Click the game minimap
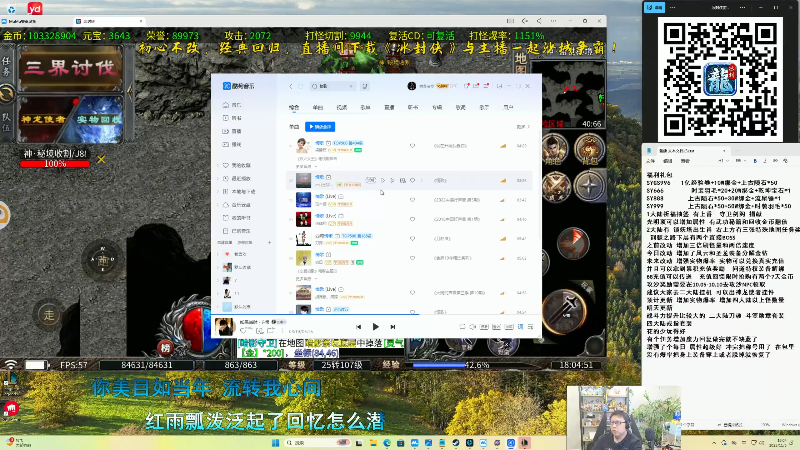Image resolution: width=800 pixels, height=450 pixels. (568, 95)
